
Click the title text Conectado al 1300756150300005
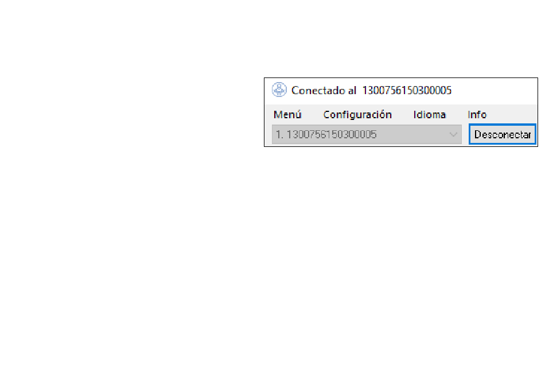(371, 91)
